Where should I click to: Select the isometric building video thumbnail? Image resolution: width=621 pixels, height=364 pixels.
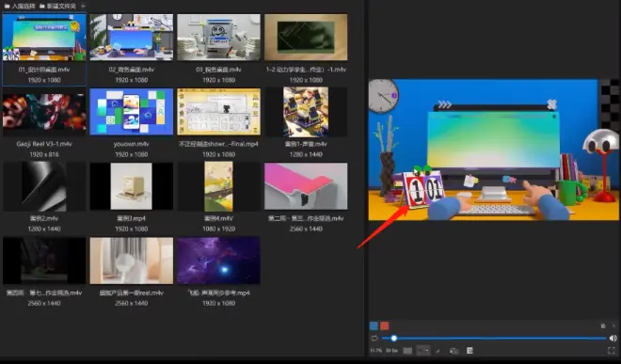point(306,112)
